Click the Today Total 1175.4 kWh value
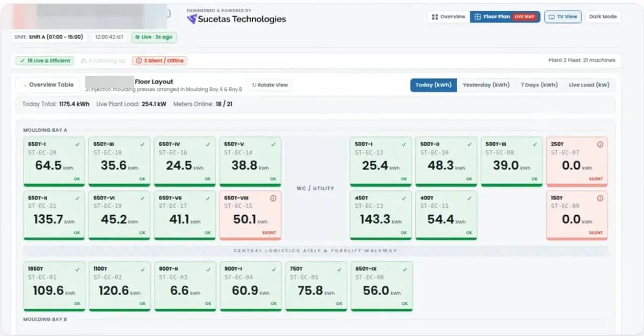644x336 pixels. click(x=74, y=104)
